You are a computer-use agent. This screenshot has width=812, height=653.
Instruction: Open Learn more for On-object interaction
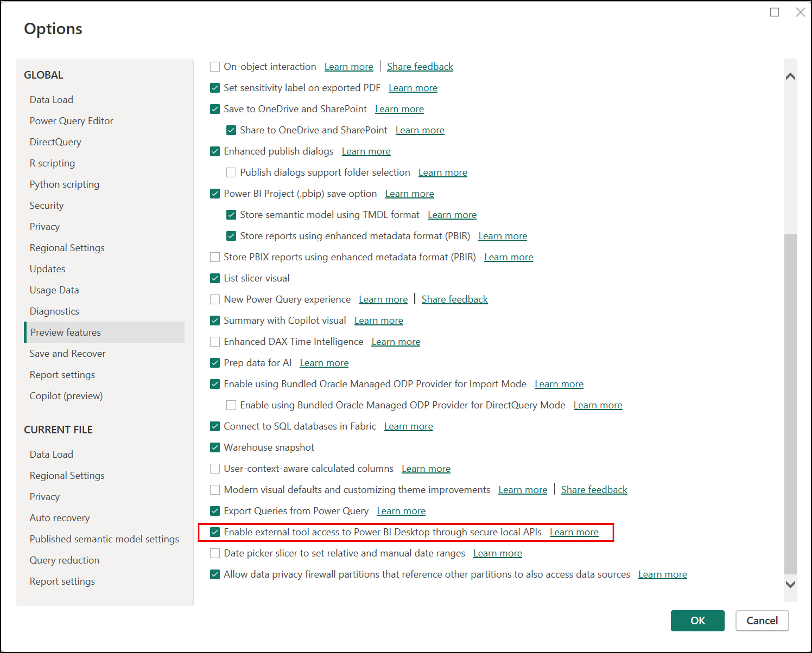[x=349, y=67]
